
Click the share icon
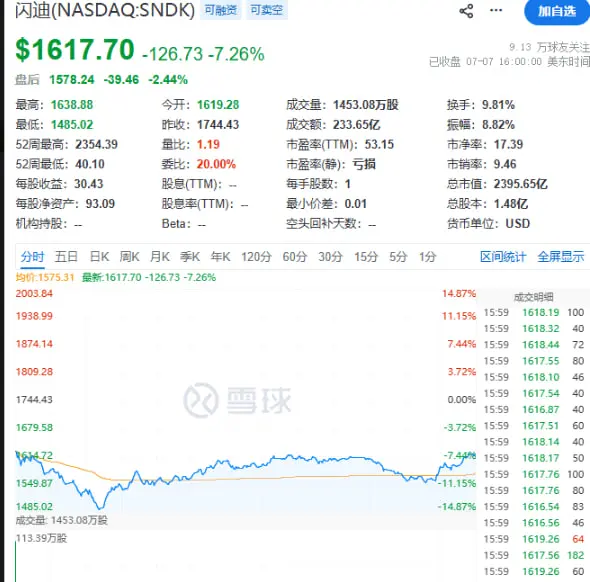click(x=466, y=11)
